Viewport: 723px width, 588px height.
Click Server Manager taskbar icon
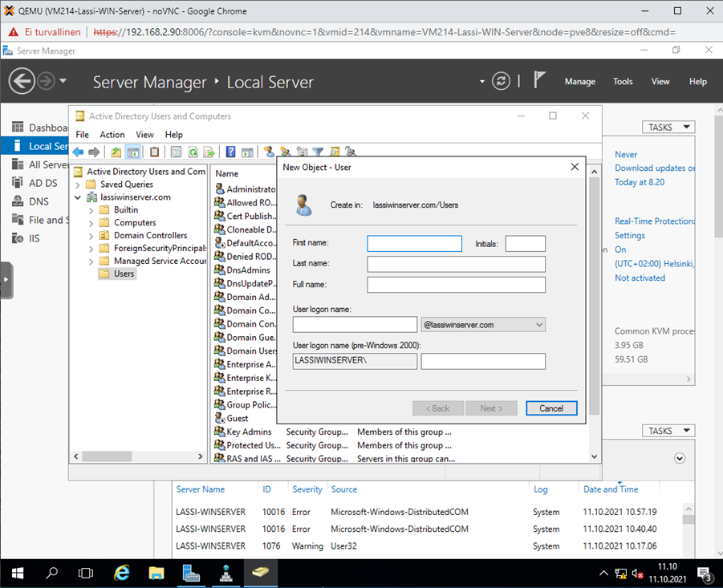191,573
